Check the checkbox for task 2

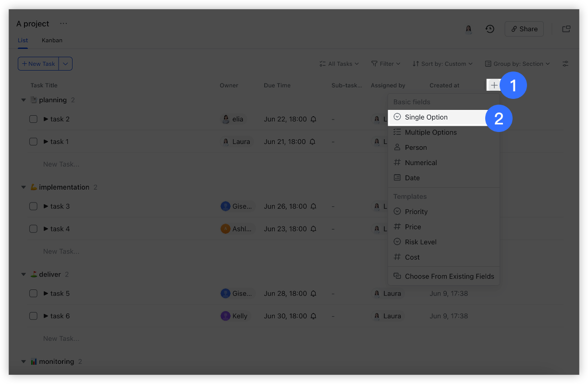click(33, 119)
